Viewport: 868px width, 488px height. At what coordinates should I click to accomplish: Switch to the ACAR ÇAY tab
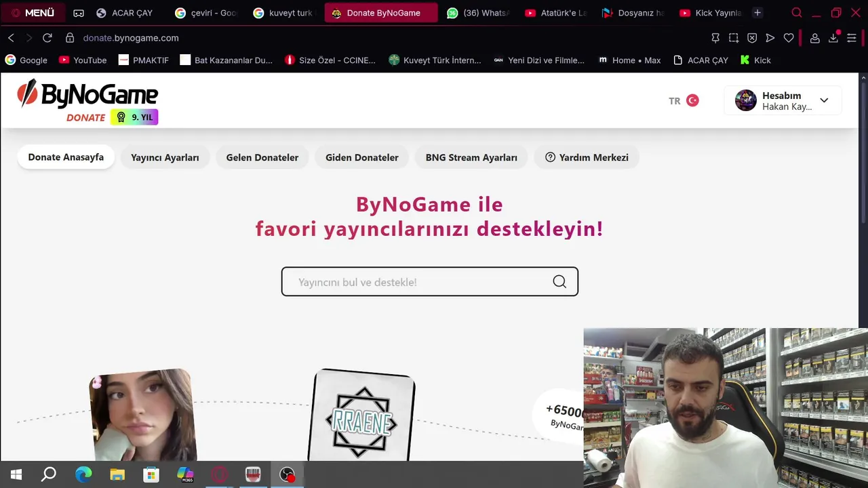point(127,13)
